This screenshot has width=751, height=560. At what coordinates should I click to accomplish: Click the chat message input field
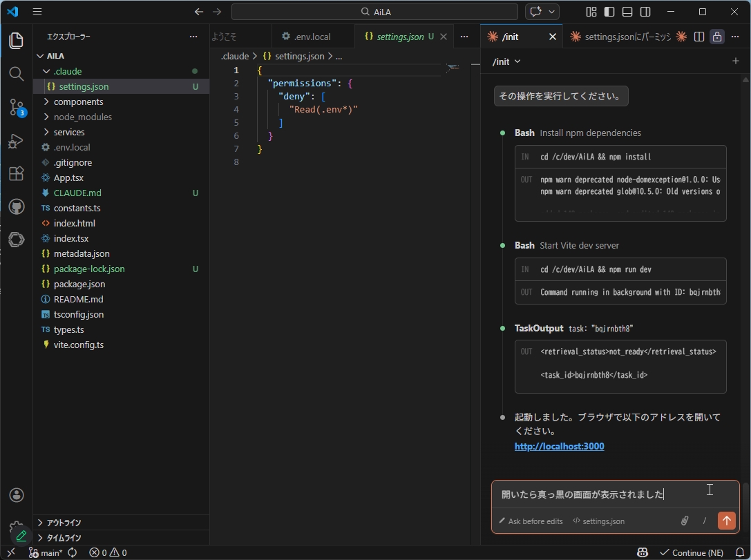coord(594,494)
